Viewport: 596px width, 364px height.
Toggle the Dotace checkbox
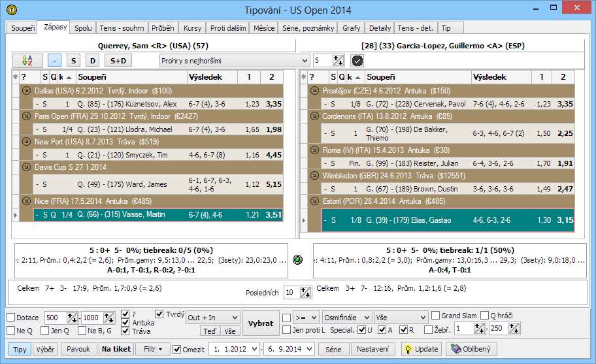point(10,318)
